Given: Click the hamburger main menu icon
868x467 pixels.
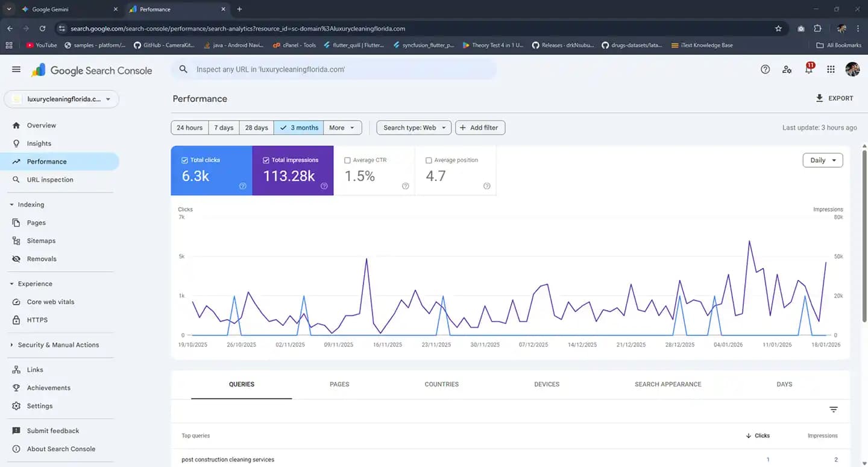Looking at the screenshot, I should point(16,69).
